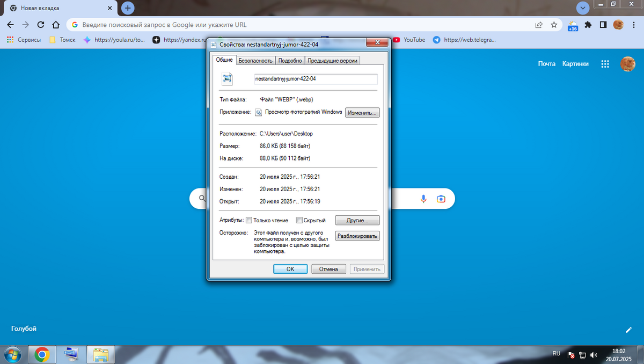Open Google Lens camera search
This screenshot has width=644, height=364.
pyautogui.click(x=441, y=199)
